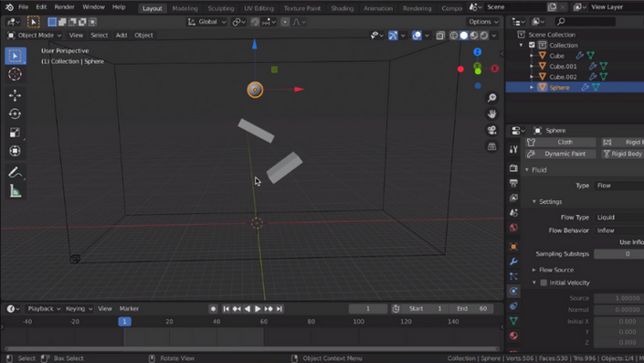
Task: Click the Rigid Body physics button
Action: pyautogui.click(x=623, y=154)
